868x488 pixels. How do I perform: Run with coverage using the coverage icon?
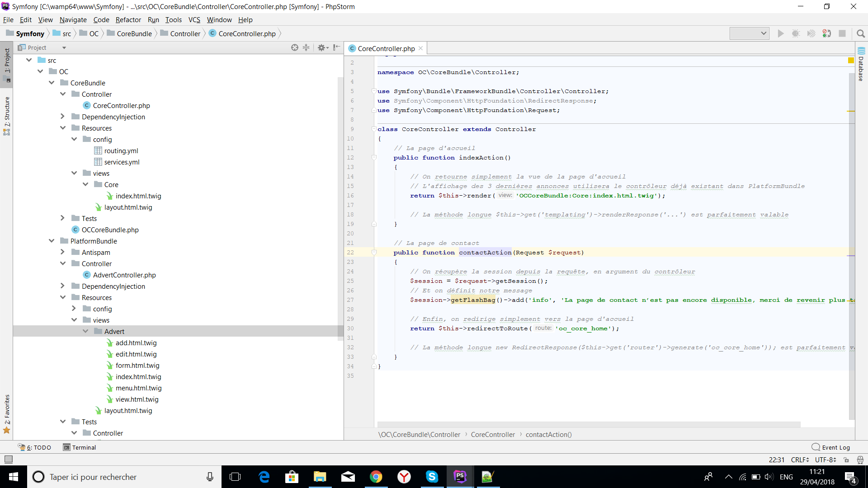pos(811,33)
